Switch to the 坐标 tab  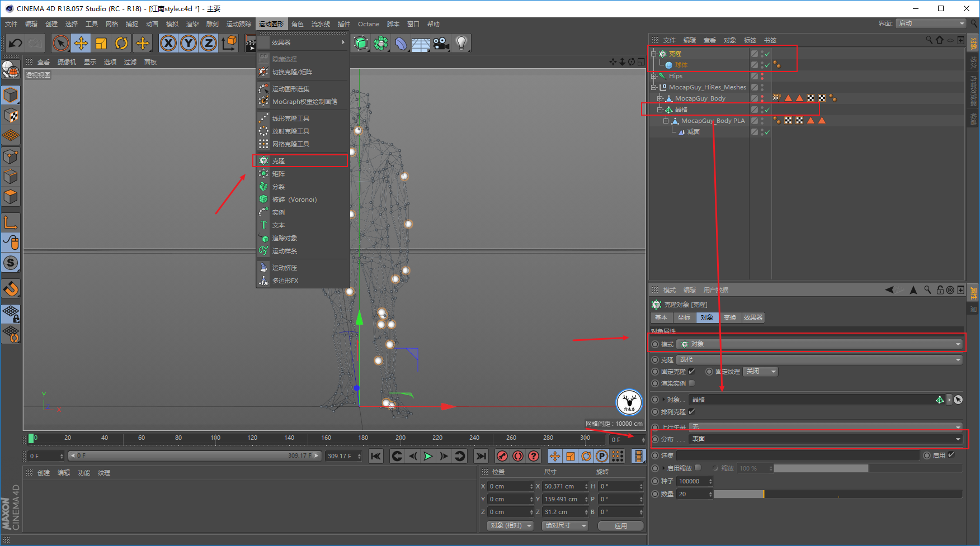coord(684,317)
